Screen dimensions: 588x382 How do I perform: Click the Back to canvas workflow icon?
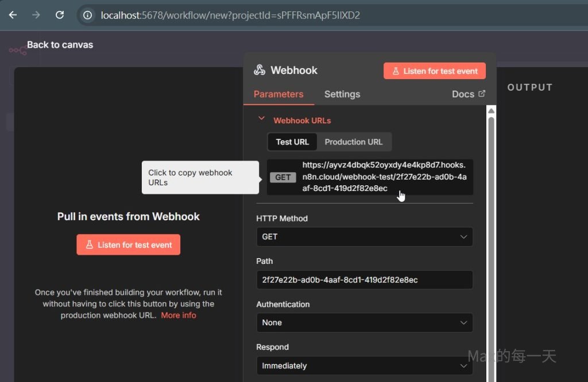point(17,50)
